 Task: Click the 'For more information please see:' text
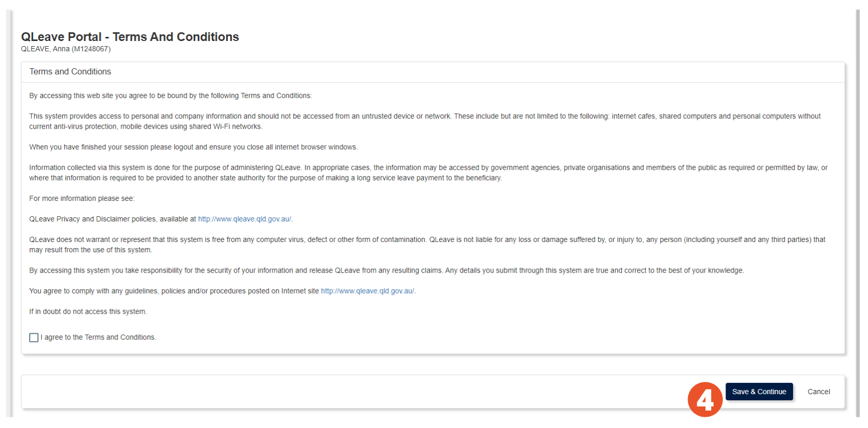click(x=82, y=198)
